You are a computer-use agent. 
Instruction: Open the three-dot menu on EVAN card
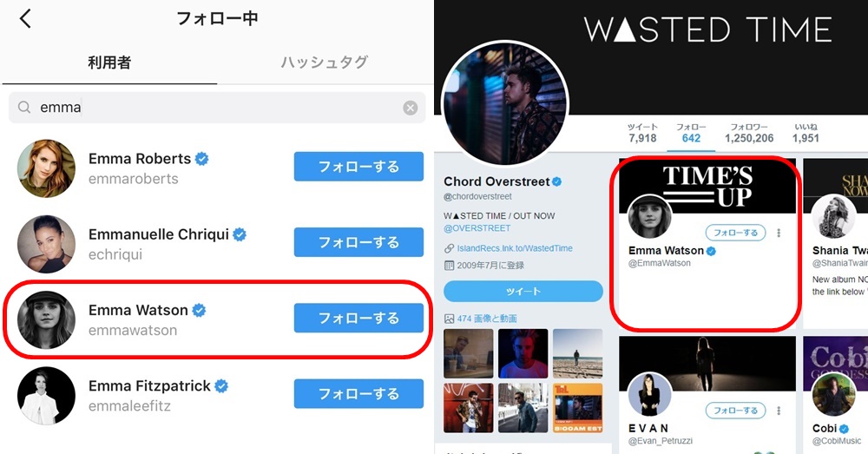coord(779,411)
